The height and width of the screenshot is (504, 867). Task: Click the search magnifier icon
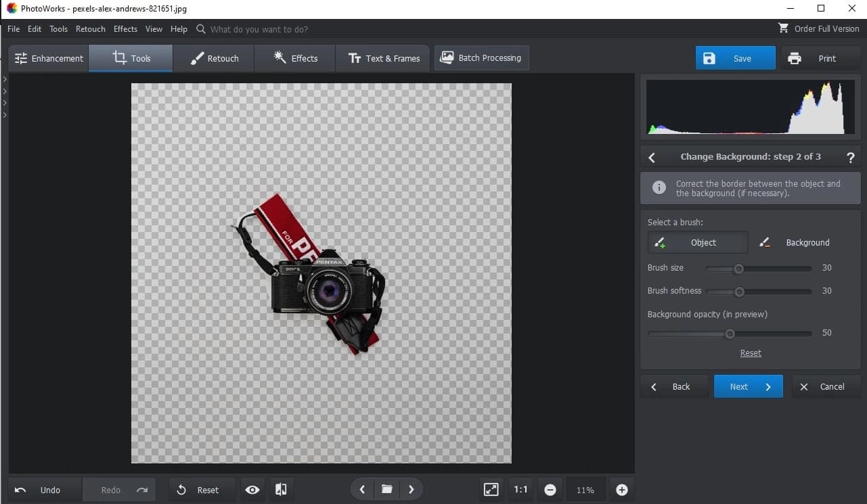click(200, 29)
